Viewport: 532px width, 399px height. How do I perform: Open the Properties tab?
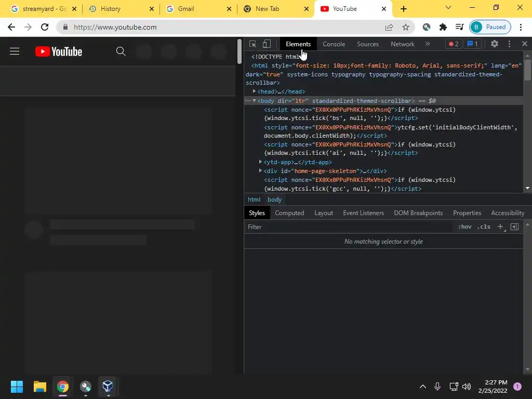pos(467,213)
